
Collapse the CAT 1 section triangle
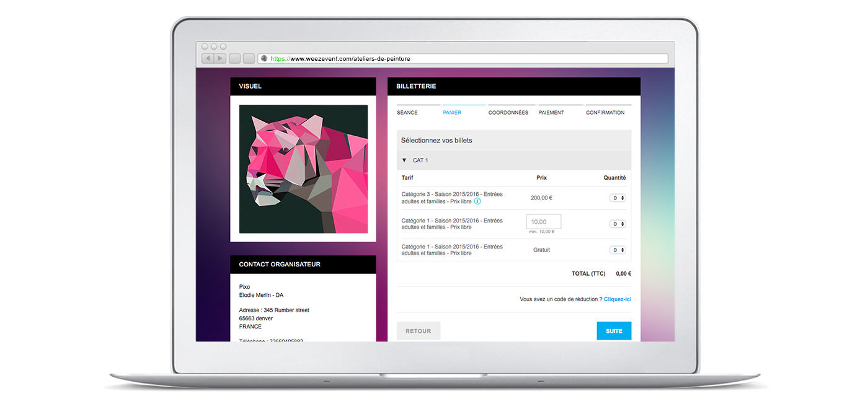(x=405, y=160)
